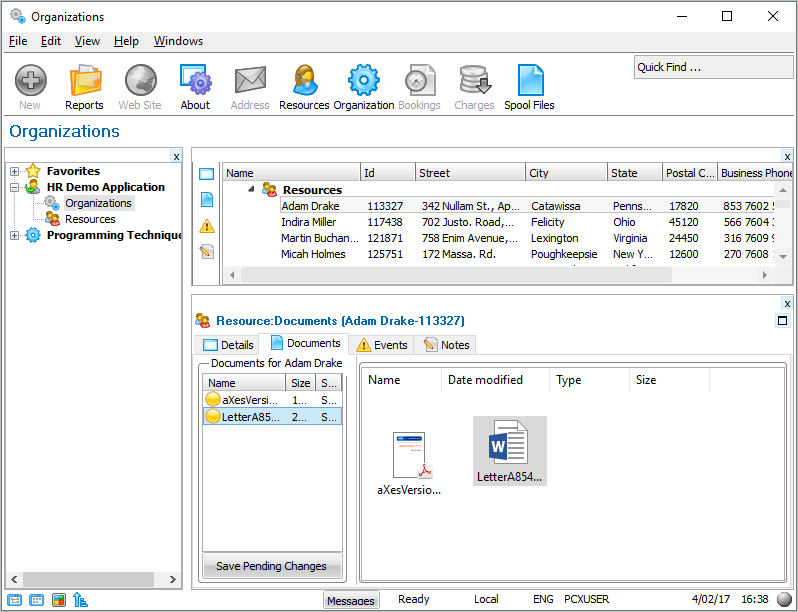Switch to the Events tab

(382, 345)
